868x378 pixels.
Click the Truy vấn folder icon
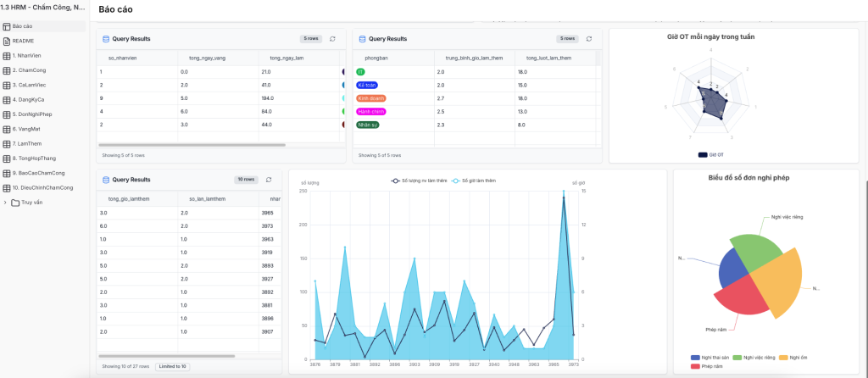pyautogui.click(x=15, y=202)
